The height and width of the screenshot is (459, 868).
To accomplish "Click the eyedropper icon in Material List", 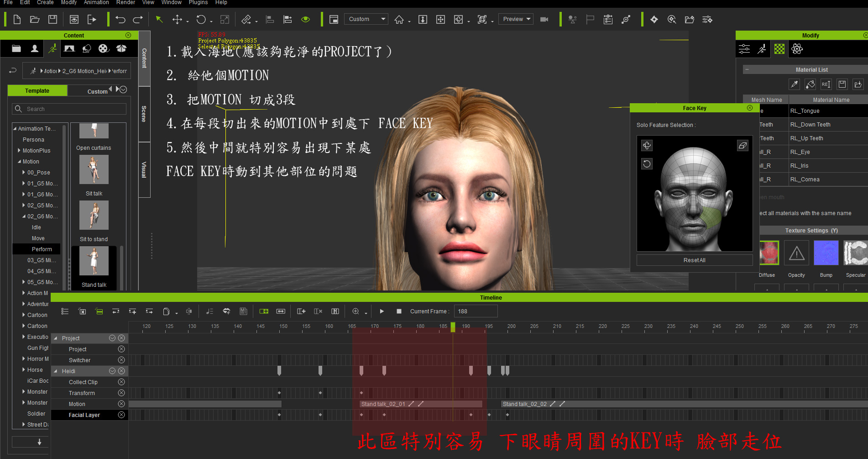I will click(795, 84).
